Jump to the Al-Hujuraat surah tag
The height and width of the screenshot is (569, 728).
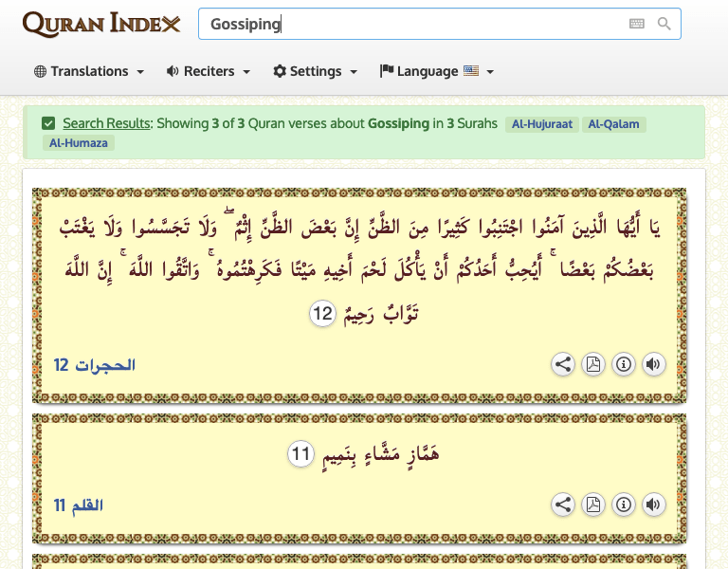tap(542, 124)
